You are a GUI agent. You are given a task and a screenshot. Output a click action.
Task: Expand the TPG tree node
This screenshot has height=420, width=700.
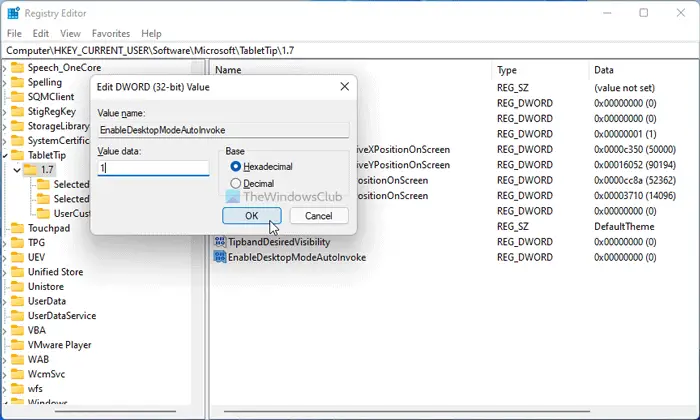click(x=5, y=243)
